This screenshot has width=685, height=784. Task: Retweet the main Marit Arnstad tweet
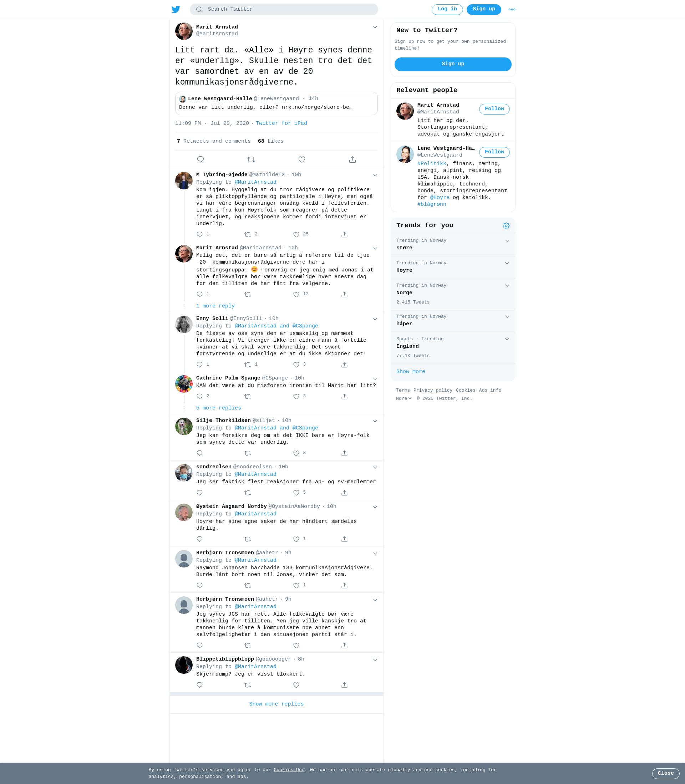click(x=251, y=159)
